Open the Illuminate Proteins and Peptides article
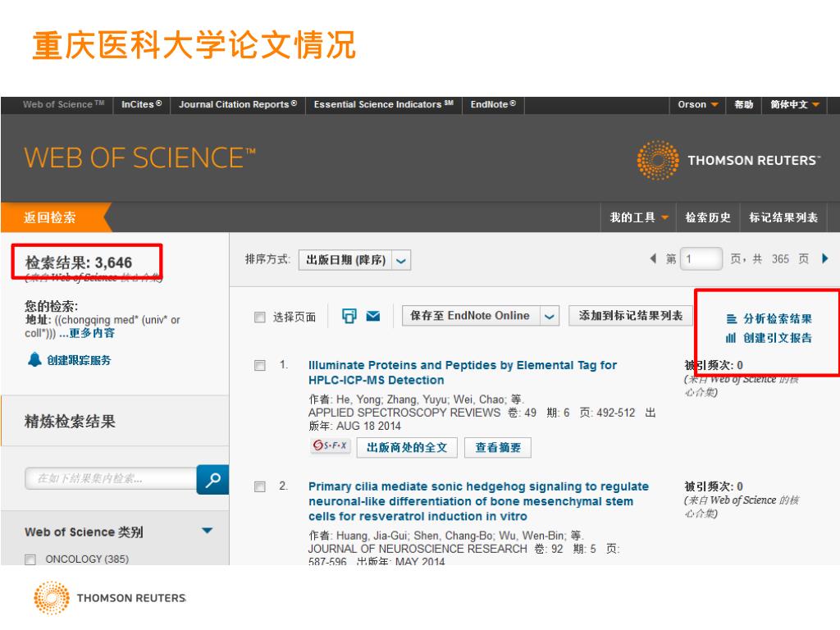Image resolution: width=840 pixels, height=630 pixels. (x=463, y=372)
